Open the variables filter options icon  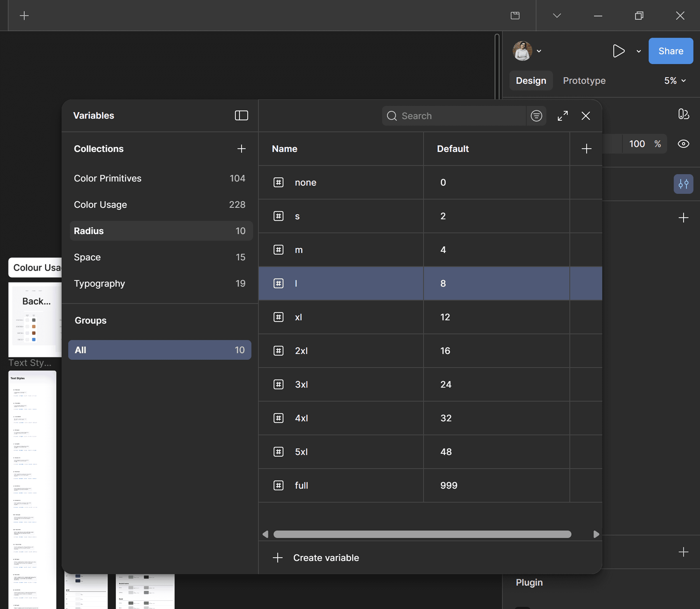point(536,116)
